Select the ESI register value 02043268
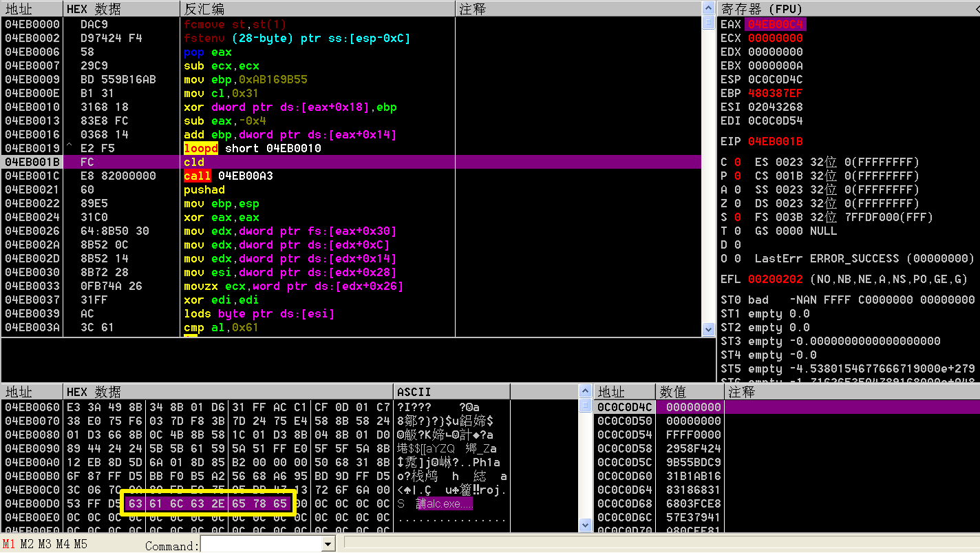The width and height of the screenshot is (980, 553). (x=775, y=107)
